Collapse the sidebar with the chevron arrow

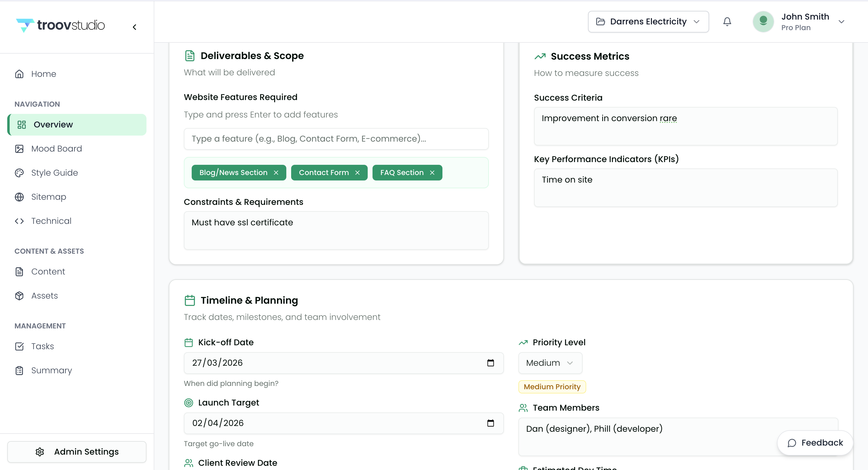coord(134,27)
